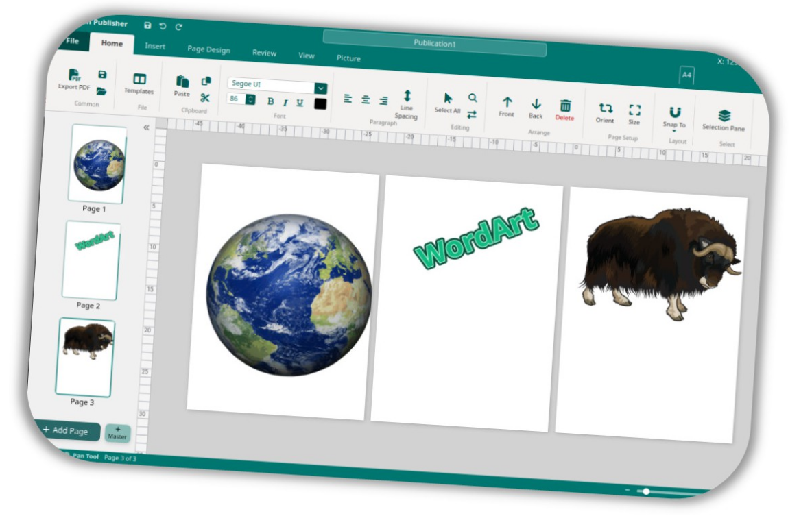812x529 pixels.
Task: Align text to the left
Action: click(x=348, y=99)
